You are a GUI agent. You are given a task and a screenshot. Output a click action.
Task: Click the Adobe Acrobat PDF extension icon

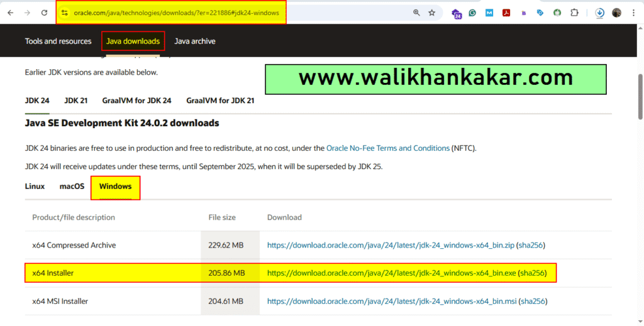506,13
